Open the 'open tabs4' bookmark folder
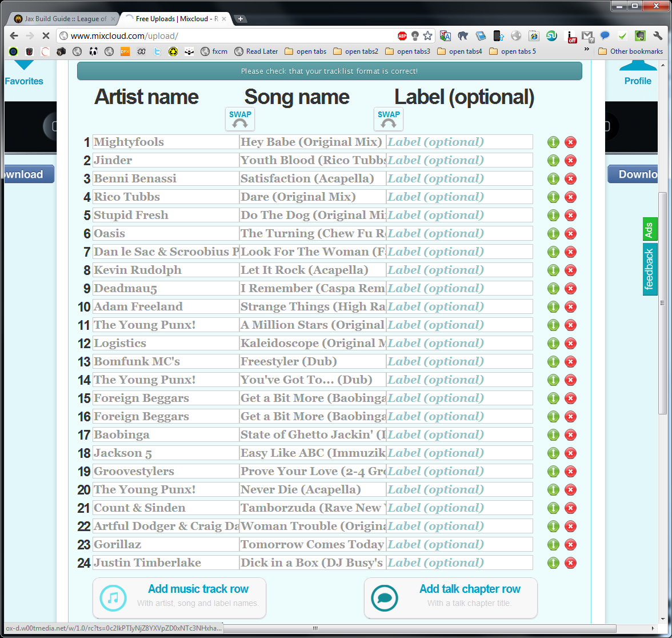 click(460, 51)
